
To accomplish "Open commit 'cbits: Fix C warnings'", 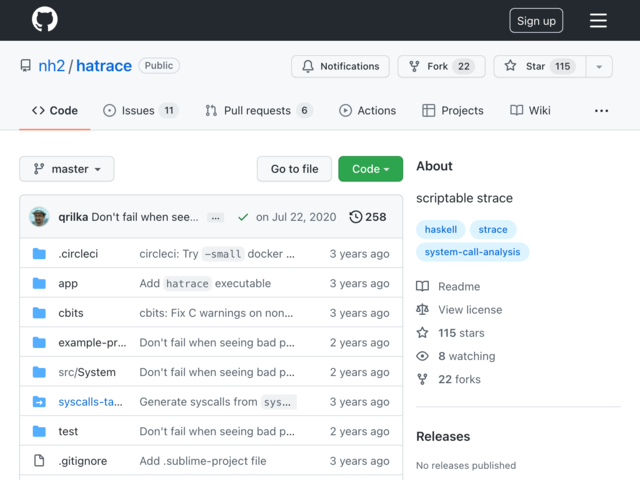I will [216, 313].
